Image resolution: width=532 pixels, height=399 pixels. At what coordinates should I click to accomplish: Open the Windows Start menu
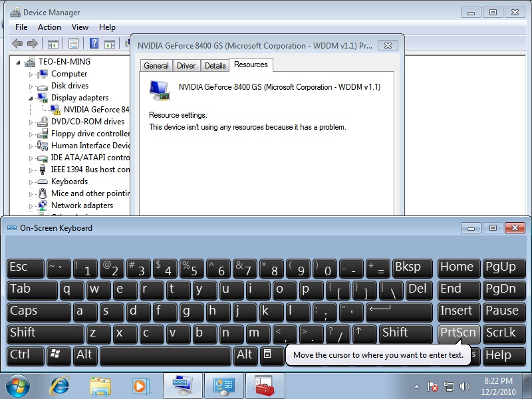(x=19, y=386)
